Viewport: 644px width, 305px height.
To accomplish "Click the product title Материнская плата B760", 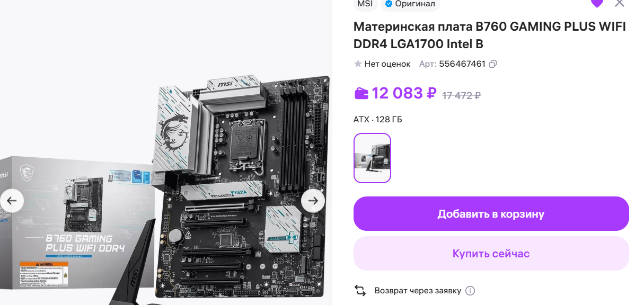I will [x=490, y=35].
